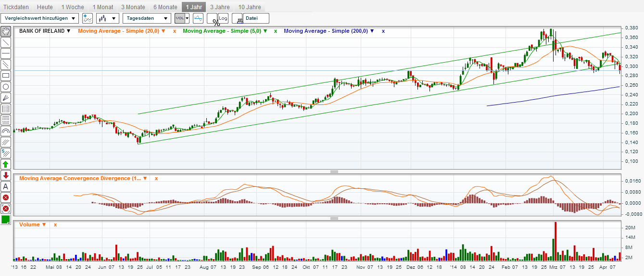The height and width of the screenshot is (276, 644).
Task: Click the line overlay toggle icon
Action: pos(198,18)
